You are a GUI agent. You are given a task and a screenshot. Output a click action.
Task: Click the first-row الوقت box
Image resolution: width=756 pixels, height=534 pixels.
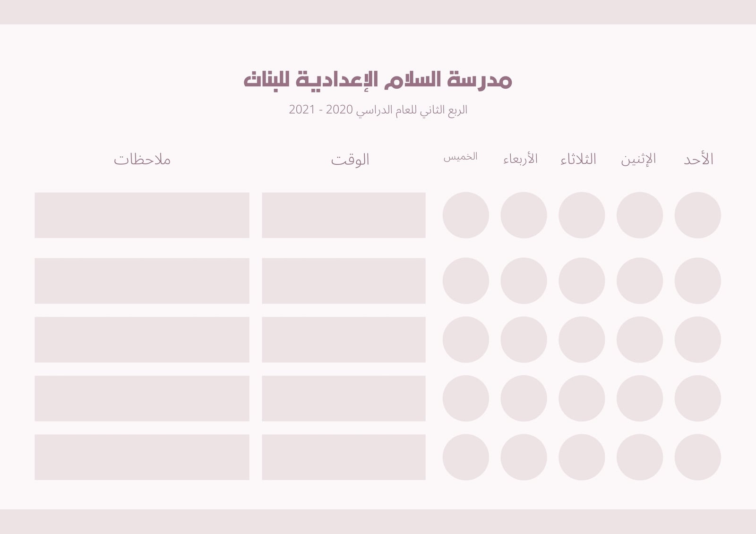point(344,215)
